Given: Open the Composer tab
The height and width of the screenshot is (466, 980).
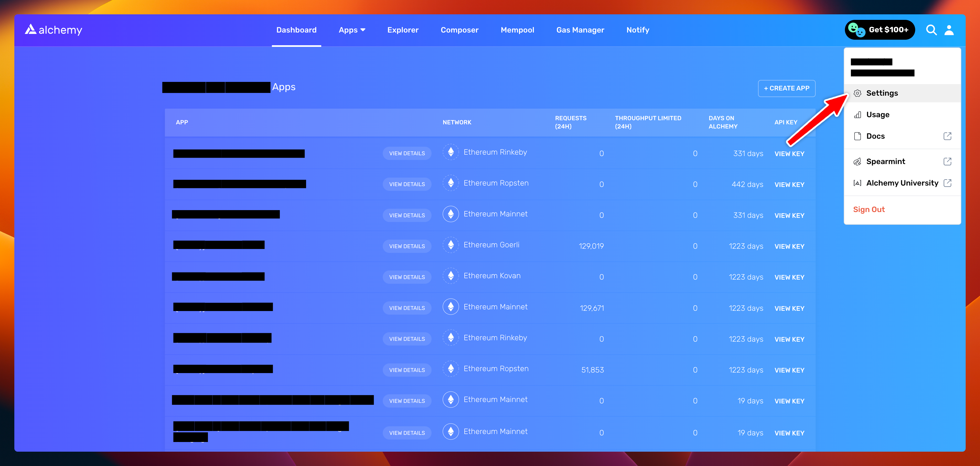Looking at the screenshot, I should pos(459,30).
